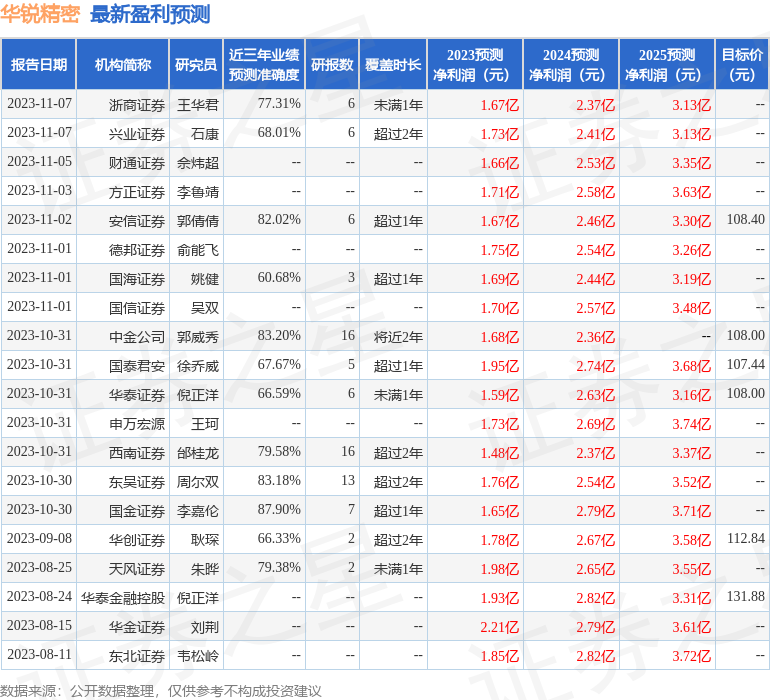Select the 覆盖时长 column header

point(393,64)
